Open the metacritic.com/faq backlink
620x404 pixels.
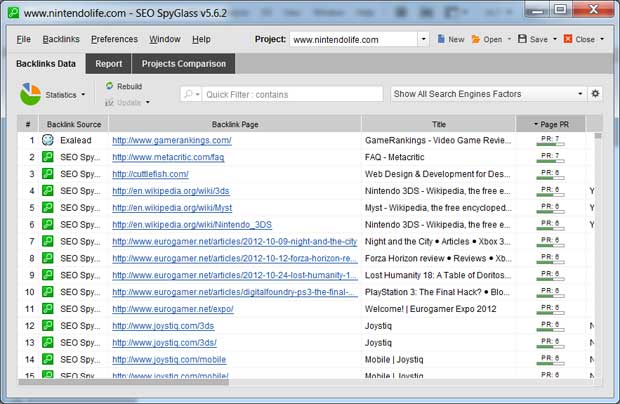[168, 157]
